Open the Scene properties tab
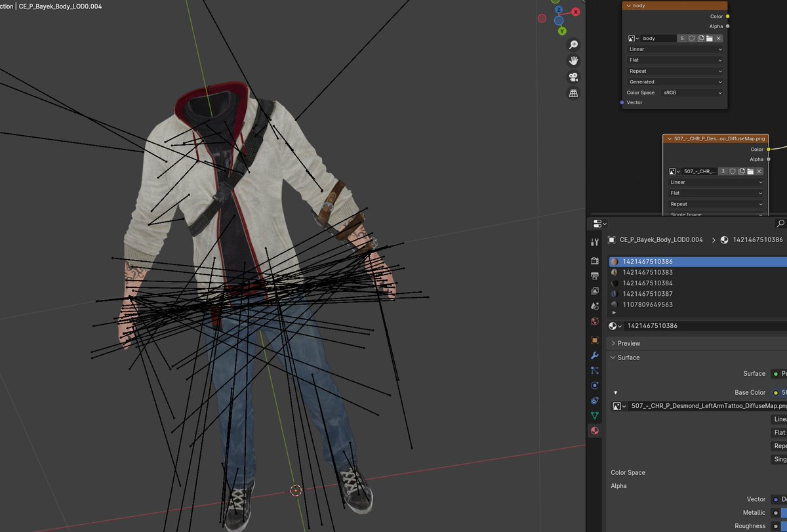Image resolution: width=787 pixels, height=532 pixels. click(x=595, y=306)
